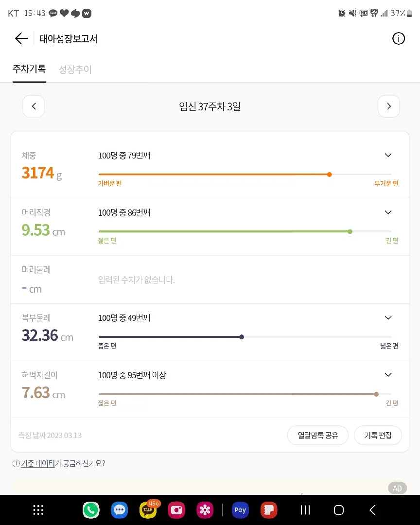Open the messages app in dock
This screenshot has height=525, width=420.
coord(120,510)
